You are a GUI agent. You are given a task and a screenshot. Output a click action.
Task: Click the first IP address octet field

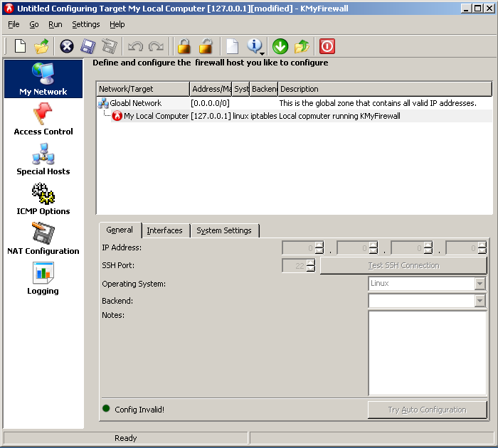click(x=303, y=248)
